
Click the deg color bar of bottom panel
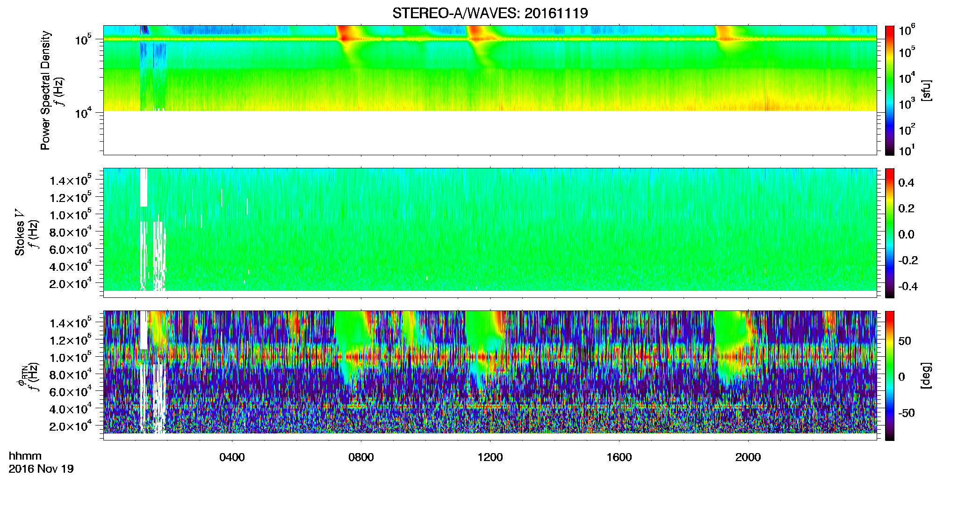point(890,375)
